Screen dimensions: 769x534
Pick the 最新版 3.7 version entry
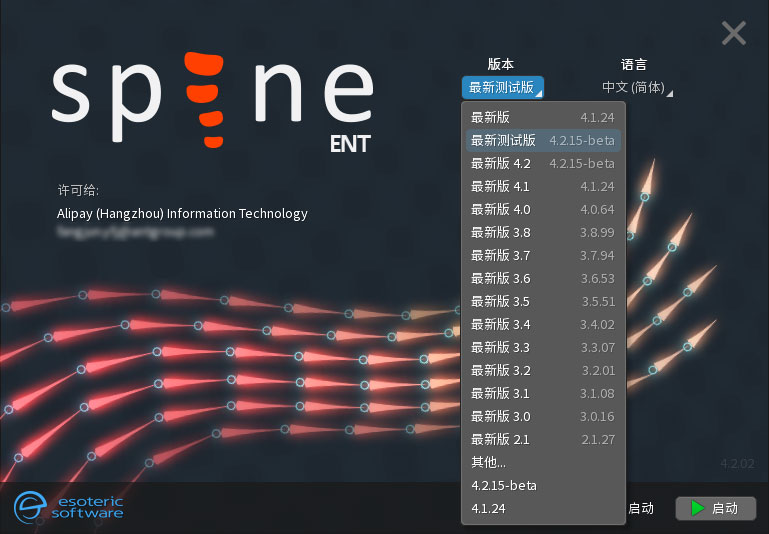pos(543,255)
